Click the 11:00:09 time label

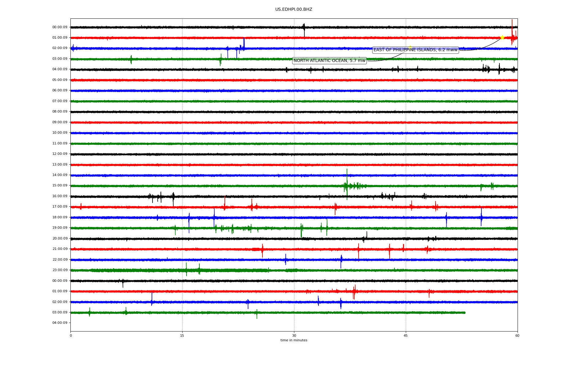point(60,144)
